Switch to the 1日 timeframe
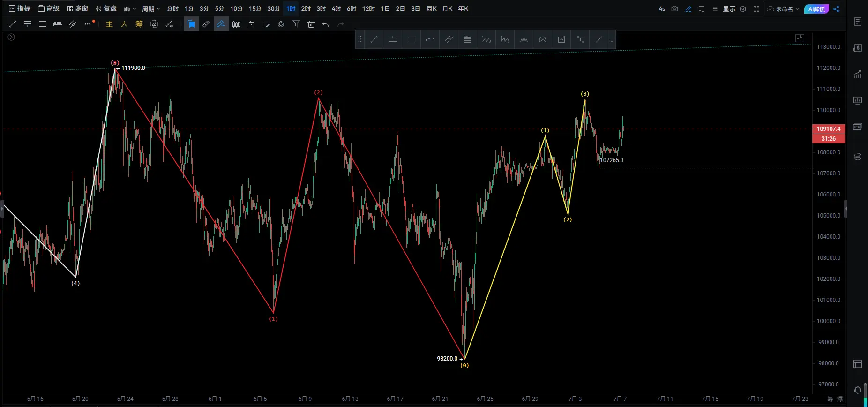Screen dimensions: 868x407 (x=385, y=8)
